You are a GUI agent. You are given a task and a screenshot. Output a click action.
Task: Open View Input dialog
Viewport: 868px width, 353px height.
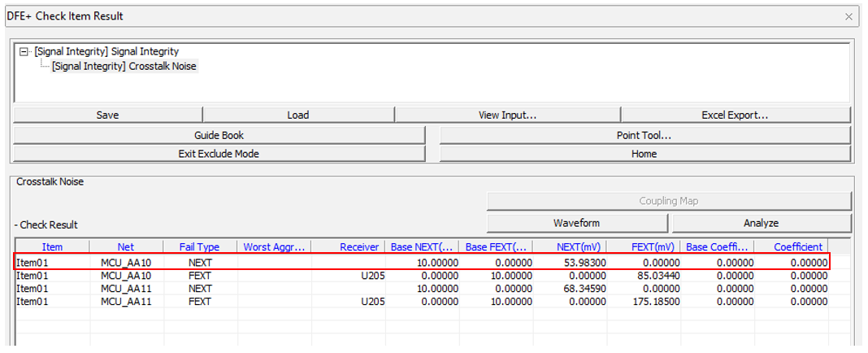pyautogui.click(x=507, y=115)
